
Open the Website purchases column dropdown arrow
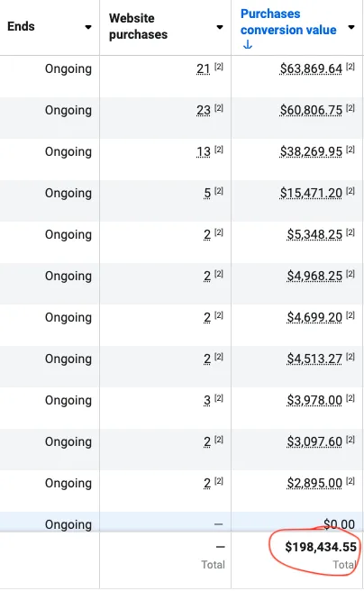[220, 27]
